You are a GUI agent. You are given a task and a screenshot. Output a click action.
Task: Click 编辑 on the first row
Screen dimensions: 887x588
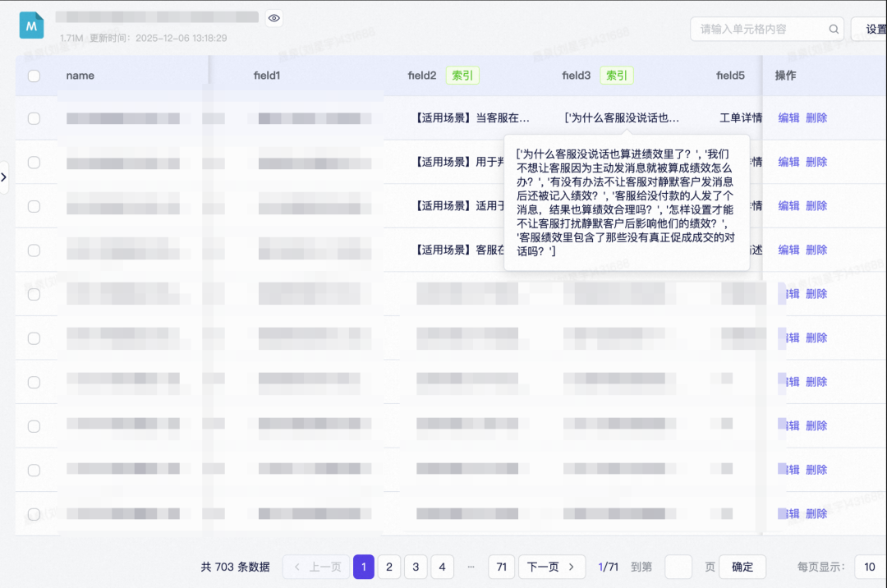tap(788, 117)
